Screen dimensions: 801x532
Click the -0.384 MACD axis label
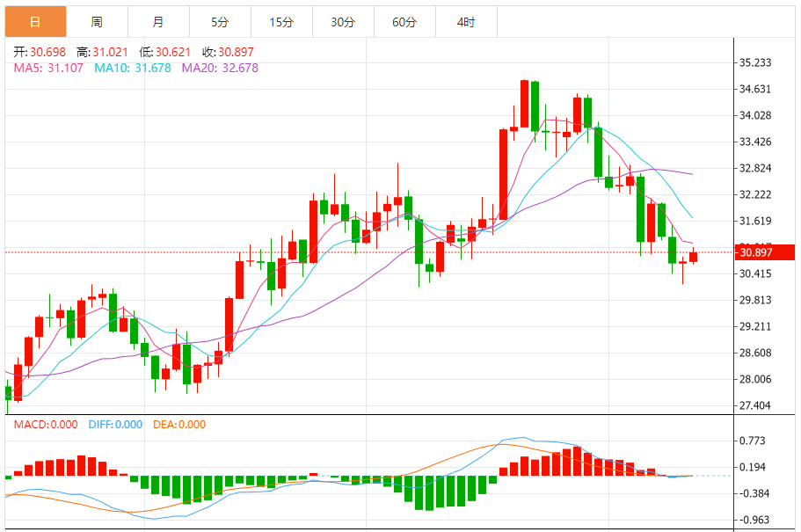coord(753,493)
